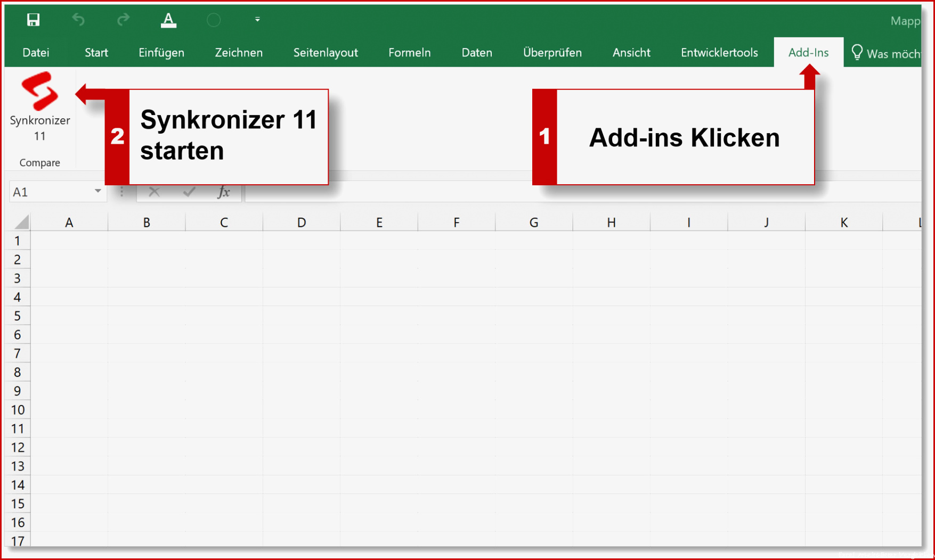The width and height of the screenshot is (935, 560).
Task: Open the Entwicklertools tab
Action: coord(719,53)
